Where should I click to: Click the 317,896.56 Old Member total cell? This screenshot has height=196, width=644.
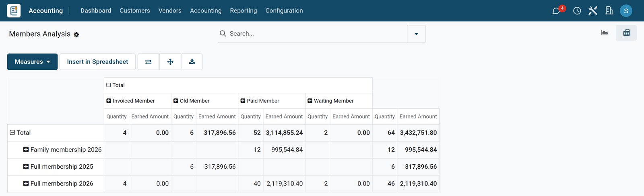[x=217, y=133]
